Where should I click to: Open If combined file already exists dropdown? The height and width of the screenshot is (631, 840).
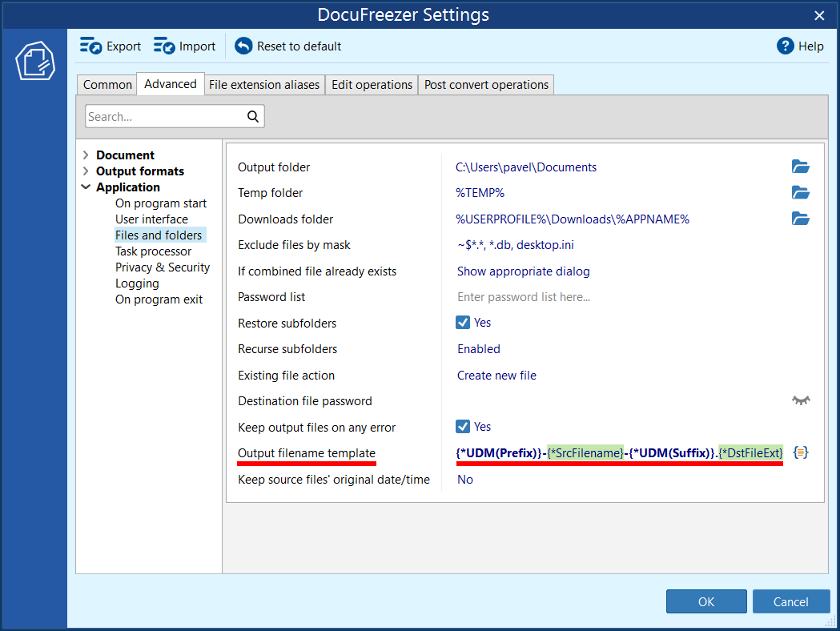point(524,271)
